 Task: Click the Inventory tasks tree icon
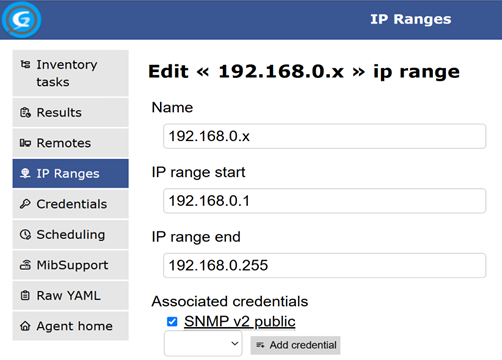pos(25,64)
